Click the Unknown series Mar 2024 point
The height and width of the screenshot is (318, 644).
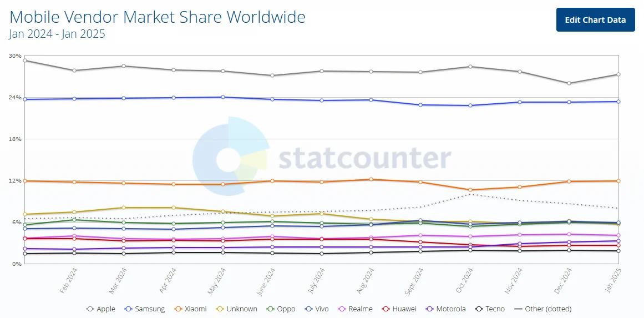click(x=124, y=208)
